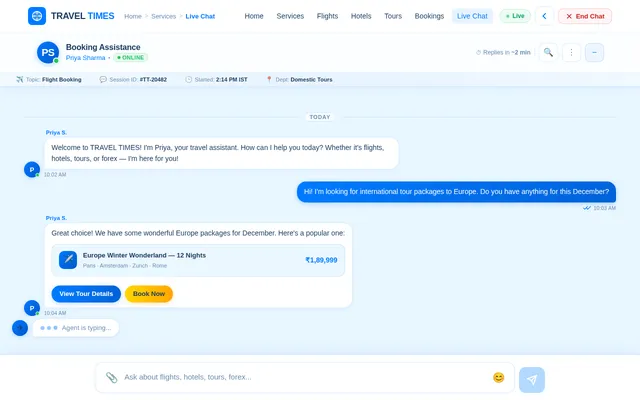Click the Agent is typing indicator
This screenshot has height=400, width=640.
(76, 328)
